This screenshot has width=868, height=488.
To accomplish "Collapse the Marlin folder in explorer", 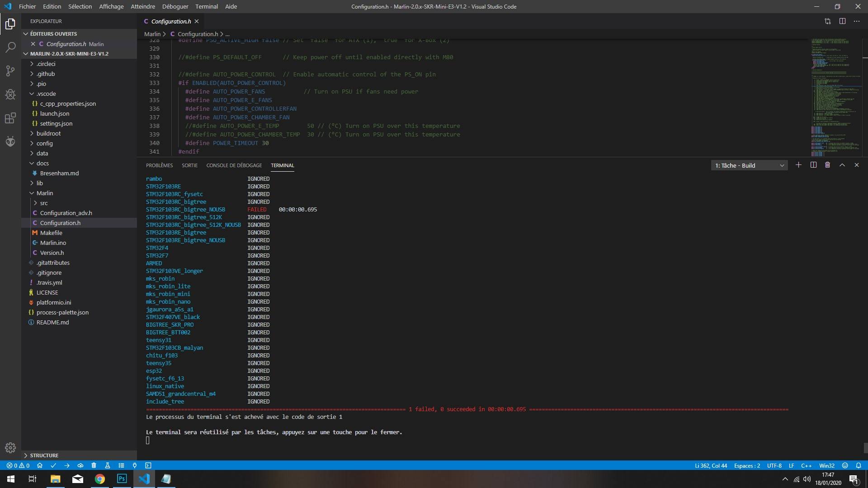I will pyautogui.click(x=44, y=193).
